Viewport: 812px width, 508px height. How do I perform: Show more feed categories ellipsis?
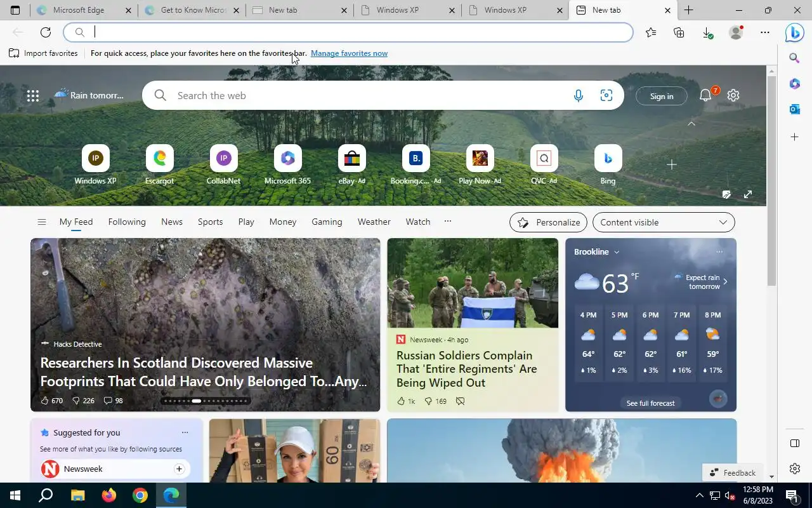448,221
